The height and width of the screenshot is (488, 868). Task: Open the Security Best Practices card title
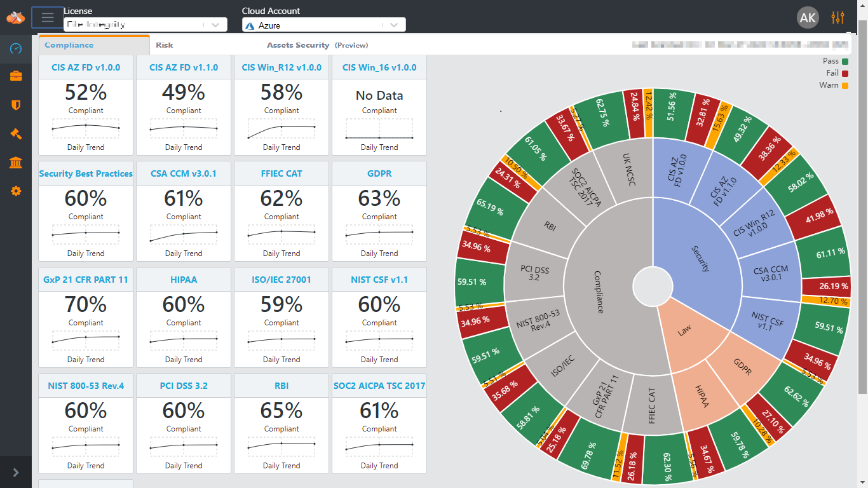86,173
